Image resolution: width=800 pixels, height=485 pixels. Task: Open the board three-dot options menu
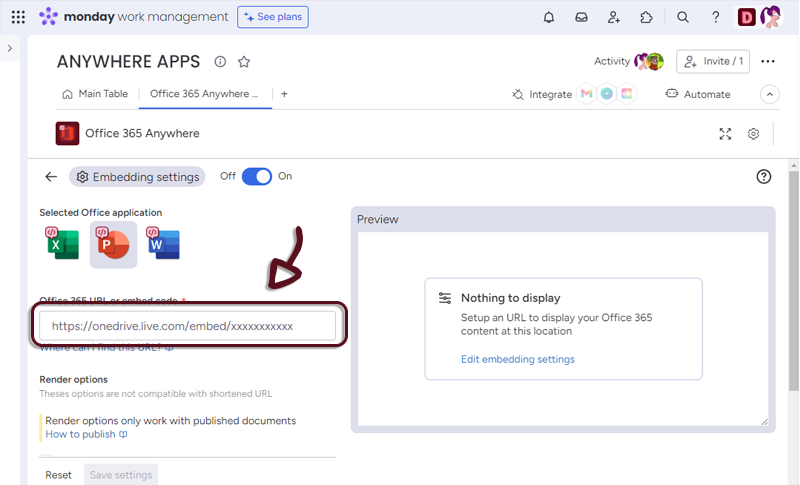point(768,61)
